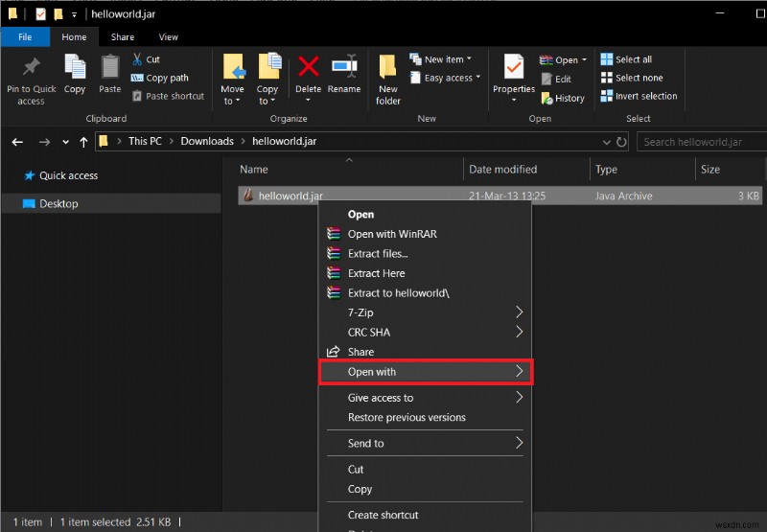Screen dimensions: 767x532
Task: Create a New folder from ribbon
Action: 388,79
